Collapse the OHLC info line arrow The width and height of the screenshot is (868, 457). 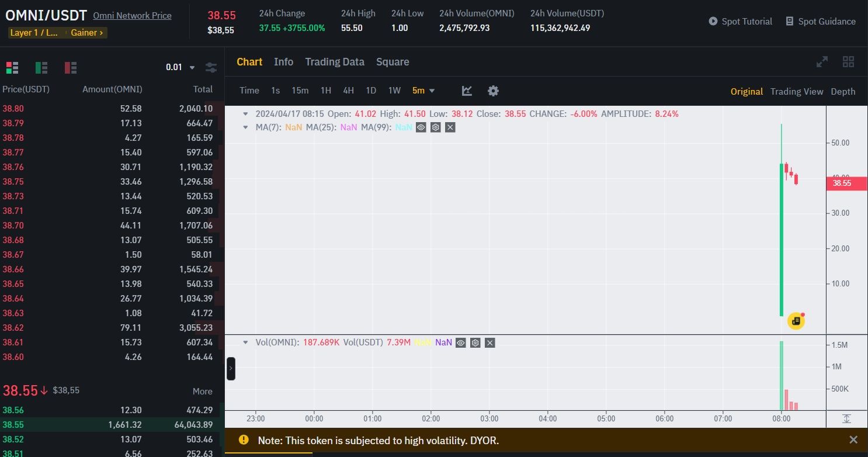[246, 114]
